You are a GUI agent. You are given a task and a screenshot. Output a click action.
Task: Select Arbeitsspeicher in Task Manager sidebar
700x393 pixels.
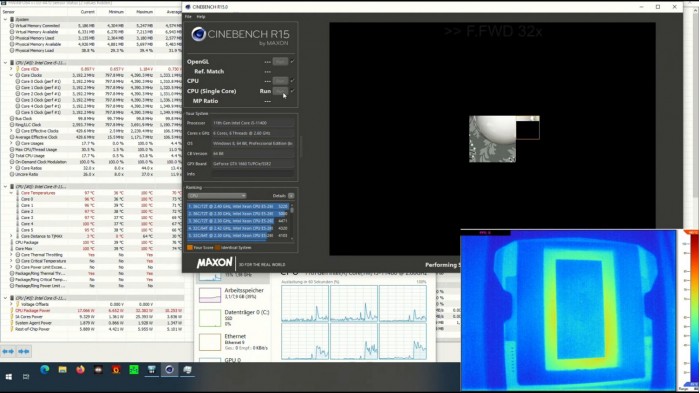click(x=232, y=294)
